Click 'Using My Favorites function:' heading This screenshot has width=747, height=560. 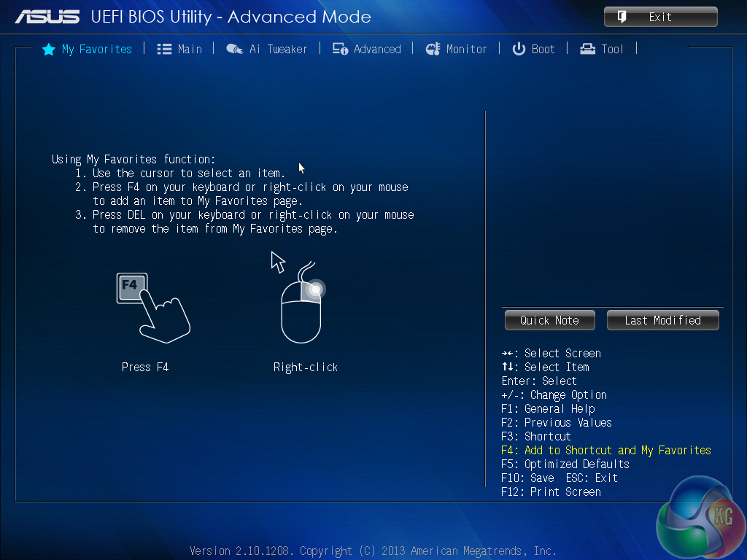133,159
